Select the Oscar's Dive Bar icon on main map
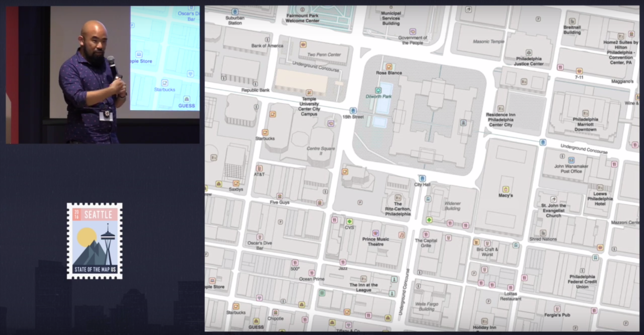 260,237
